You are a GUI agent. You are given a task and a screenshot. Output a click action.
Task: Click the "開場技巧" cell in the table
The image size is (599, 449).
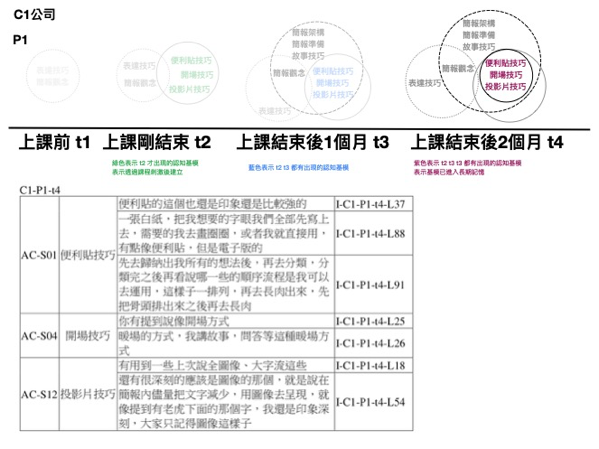(x=88, y=336)
